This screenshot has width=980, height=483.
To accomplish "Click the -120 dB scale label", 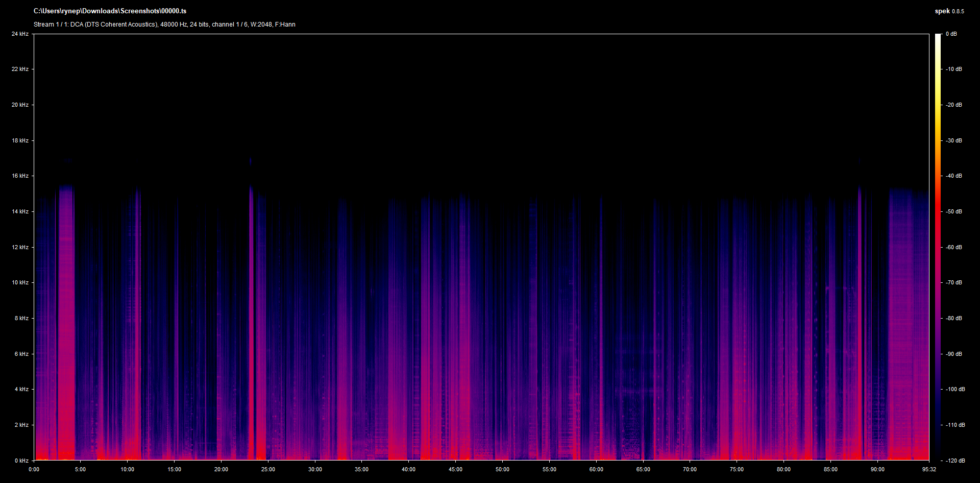I will coord(955,461).
